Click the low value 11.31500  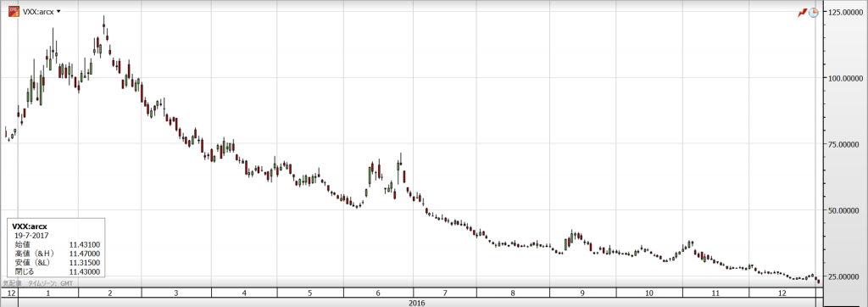point(85,262)
